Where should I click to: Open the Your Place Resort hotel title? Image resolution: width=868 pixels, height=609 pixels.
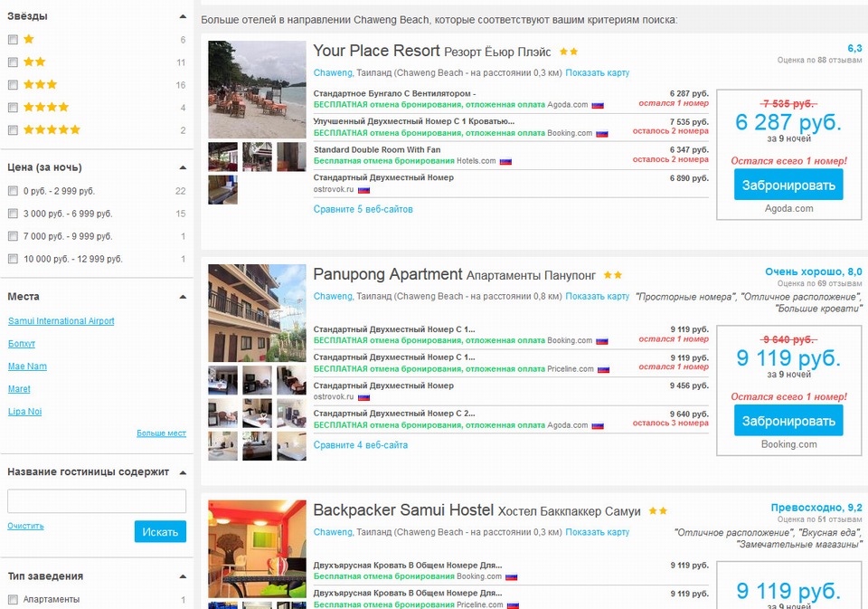[x=376, y=51]
